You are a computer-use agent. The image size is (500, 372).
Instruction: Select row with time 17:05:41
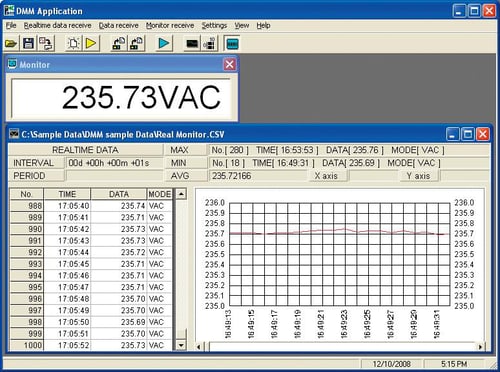click(91, 217)
